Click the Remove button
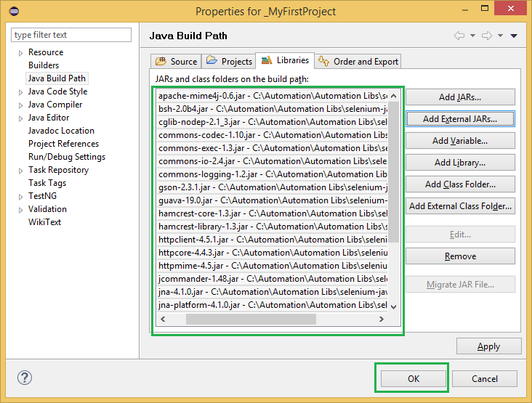This screenshot has width=532, height=403. 459,256
